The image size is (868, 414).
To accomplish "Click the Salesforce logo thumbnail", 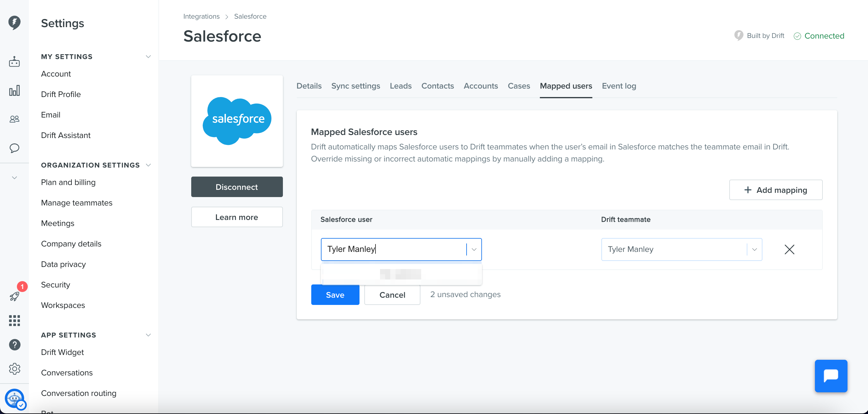I will click(237, 121).
